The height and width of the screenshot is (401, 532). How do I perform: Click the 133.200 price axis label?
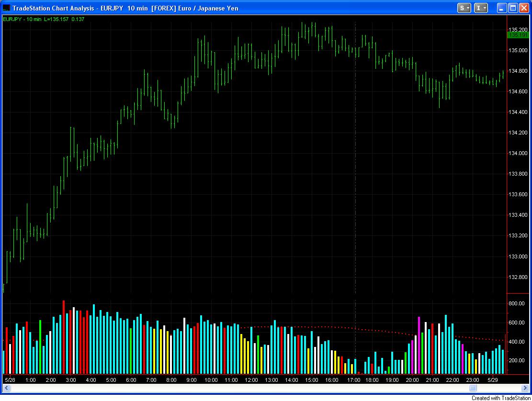click(518, 235)
